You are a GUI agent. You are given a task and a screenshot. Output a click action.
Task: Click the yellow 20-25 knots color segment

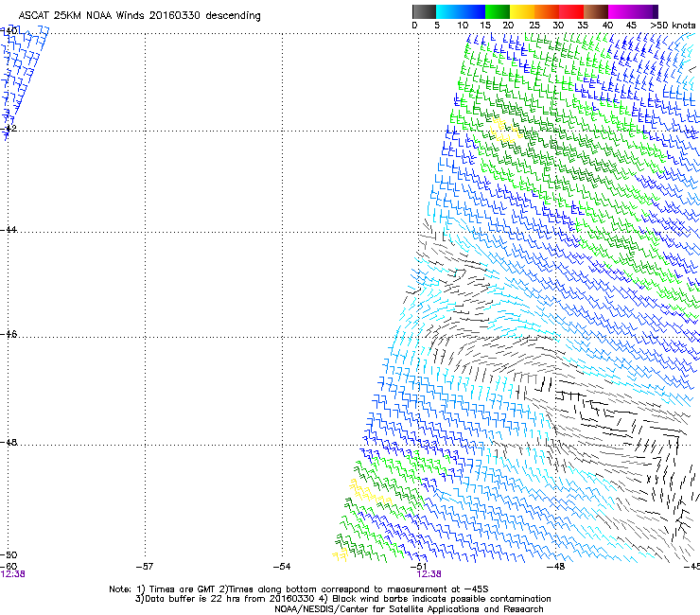point(522,11)
